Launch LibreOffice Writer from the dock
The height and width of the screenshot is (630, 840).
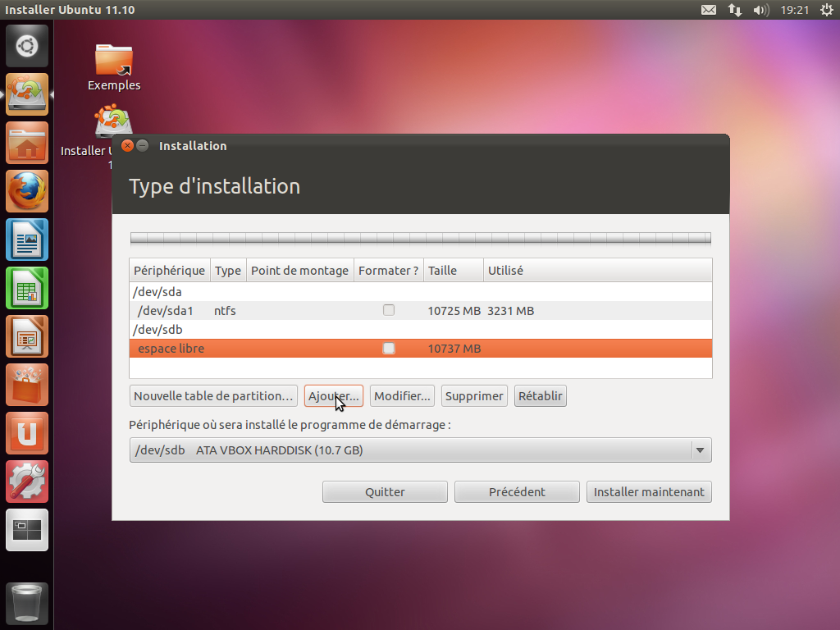(x=27, y=240)
